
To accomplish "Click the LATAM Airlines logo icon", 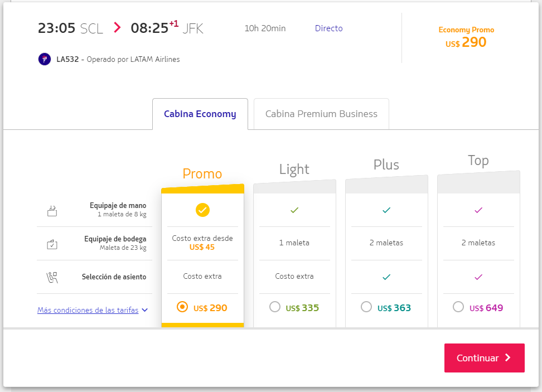I will [x=45, y=59].
